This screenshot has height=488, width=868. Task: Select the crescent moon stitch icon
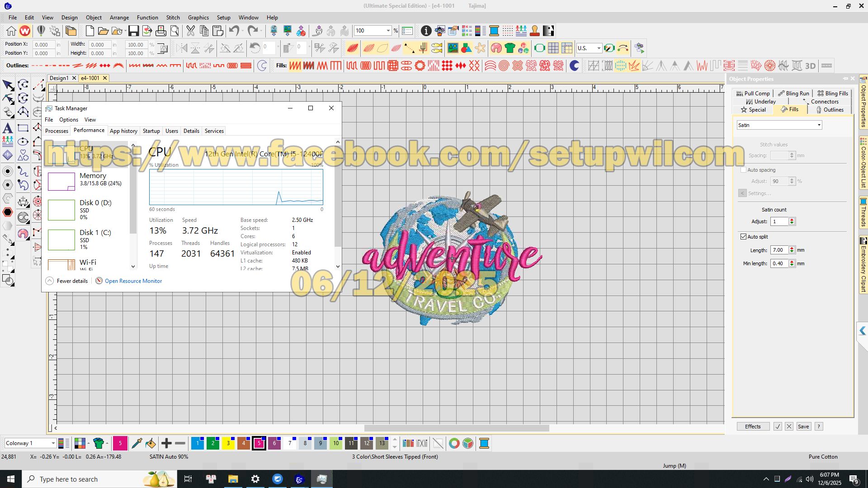coord(574,66)
